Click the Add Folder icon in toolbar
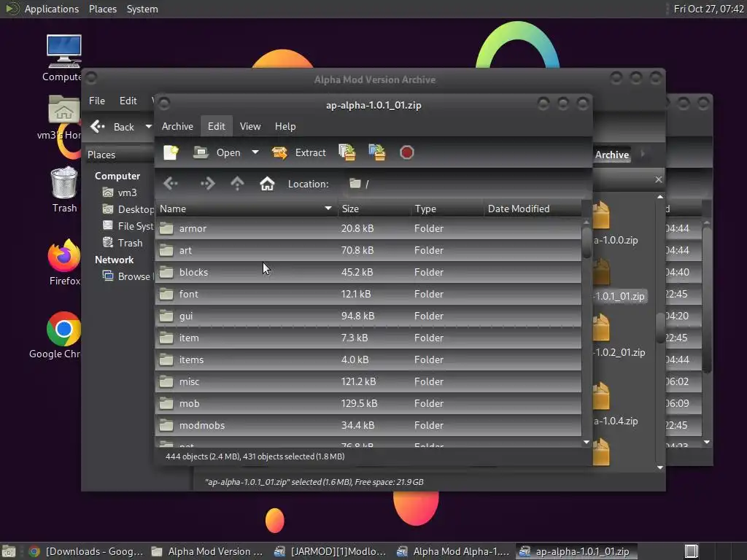The image size is (747, 560). click(x=377, y=152)
